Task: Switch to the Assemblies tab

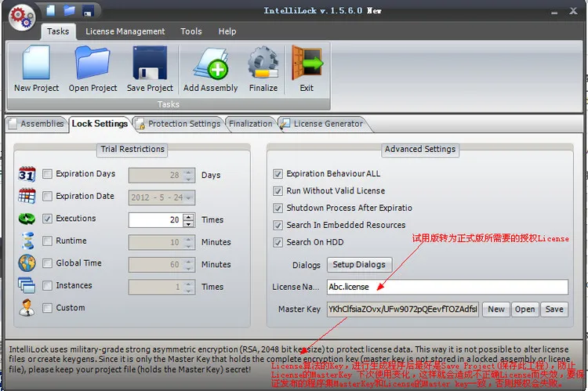Action: (x=37, y=124)
